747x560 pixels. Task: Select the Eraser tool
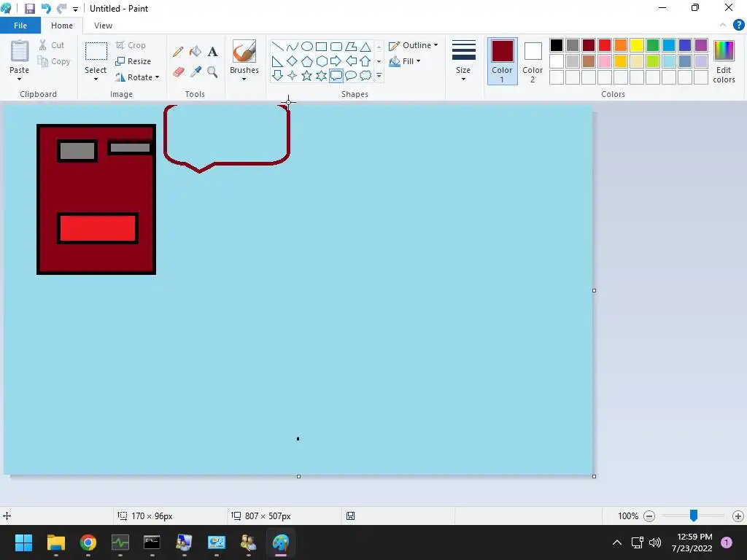178,72
